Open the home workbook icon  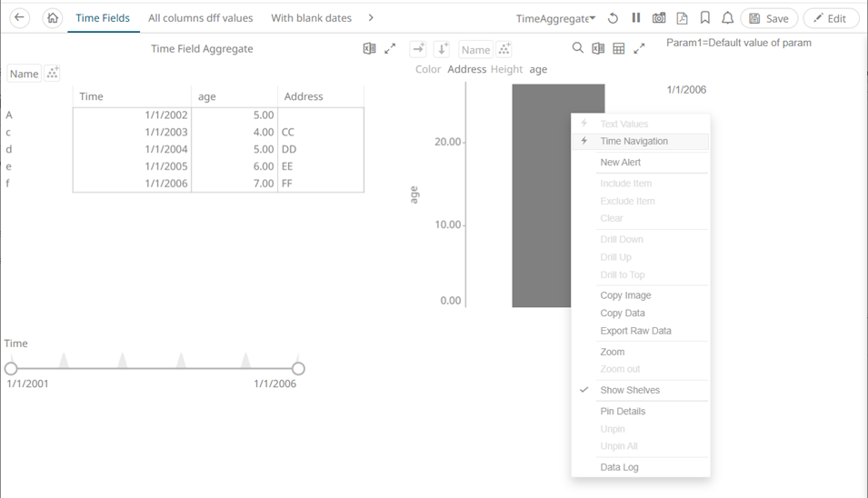click(x=52, y=17)
